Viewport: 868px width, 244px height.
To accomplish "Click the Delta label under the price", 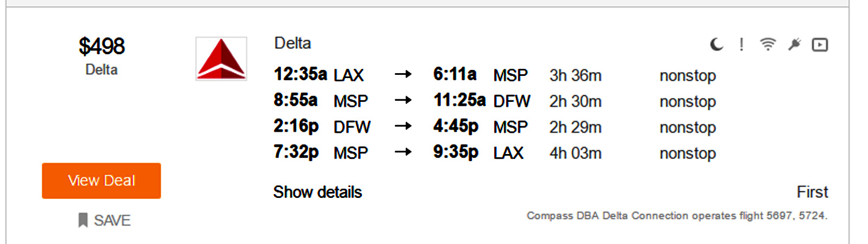I will 101,69.
